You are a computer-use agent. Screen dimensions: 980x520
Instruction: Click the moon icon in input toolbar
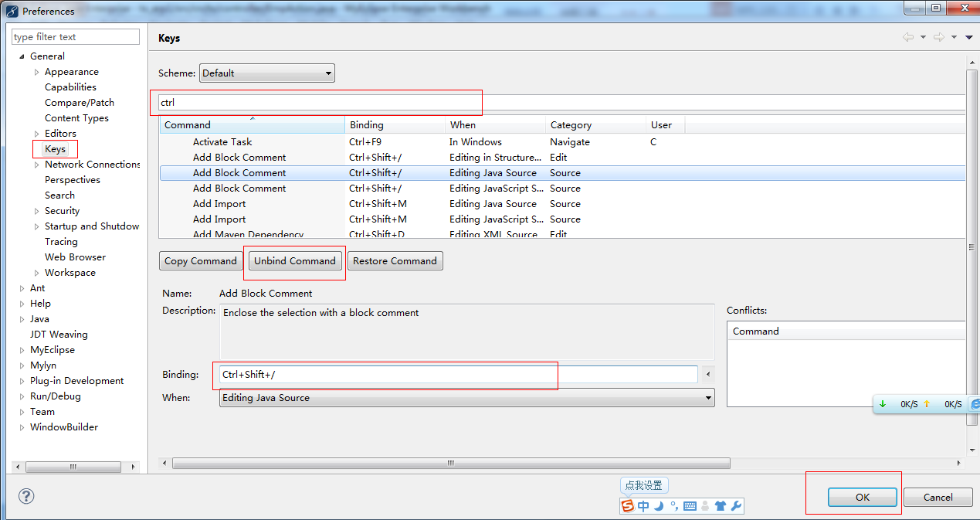[659, 506]
